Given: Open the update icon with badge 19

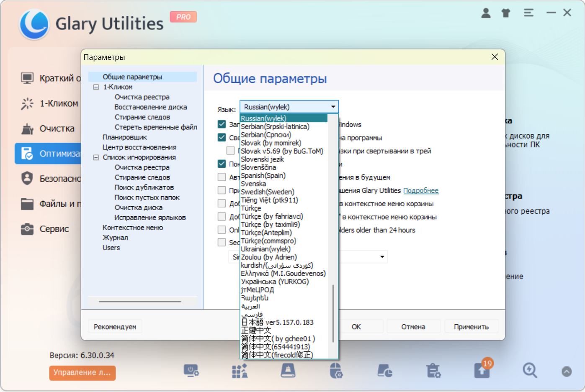Looking at the screenshot, I should pyautogui.click(x=482, y=370).
